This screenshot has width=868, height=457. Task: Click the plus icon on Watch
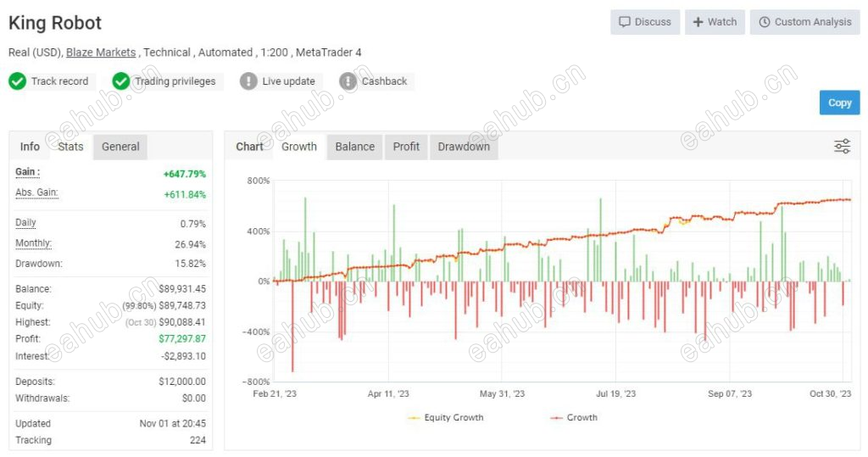[x=698, y=22]
